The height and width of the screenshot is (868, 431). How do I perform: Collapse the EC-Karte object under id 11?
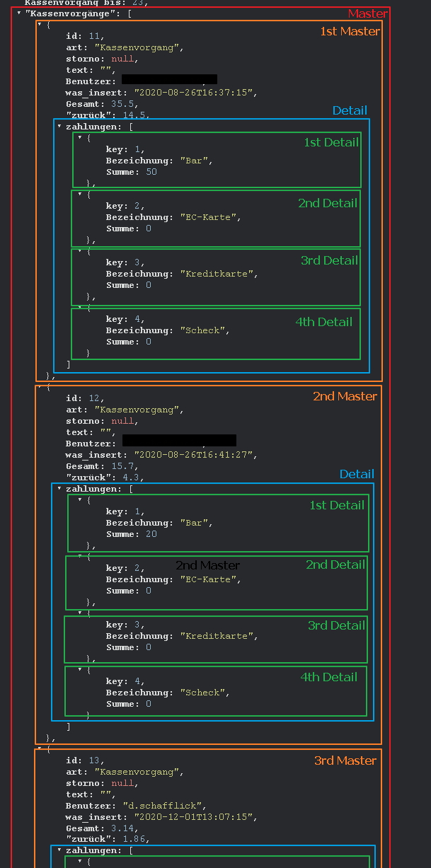(x=80, y=195)
